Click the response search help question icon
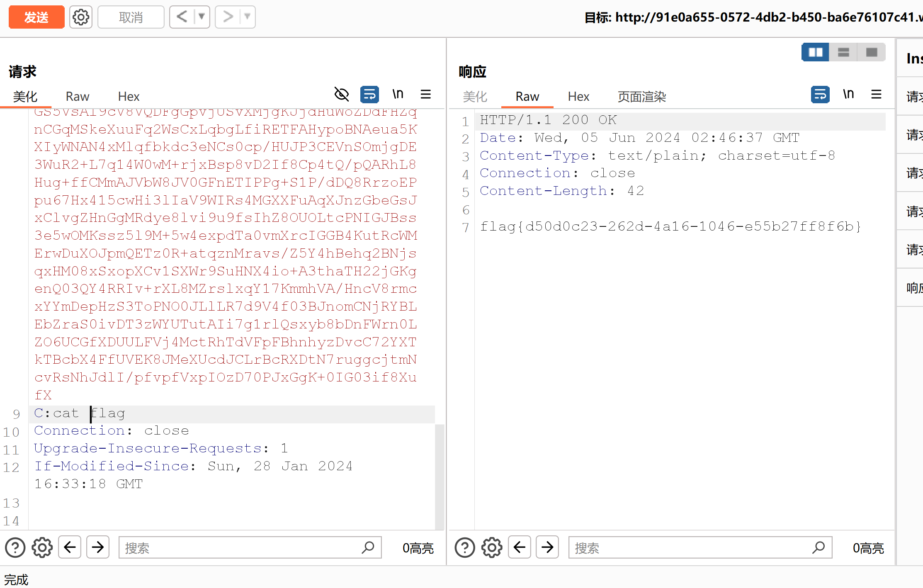The image size is (923, 588). tap(465, 548)
